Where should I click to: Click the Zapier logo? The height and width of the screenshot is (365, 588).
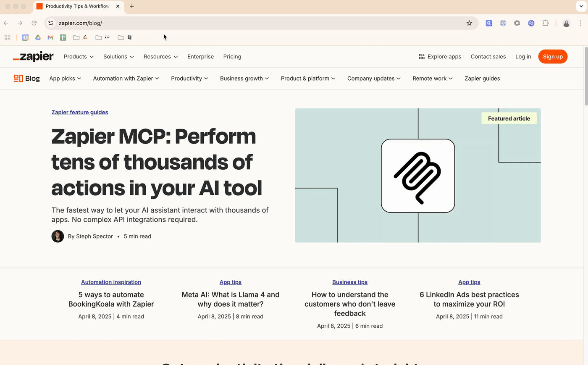(x=33, y=57)
